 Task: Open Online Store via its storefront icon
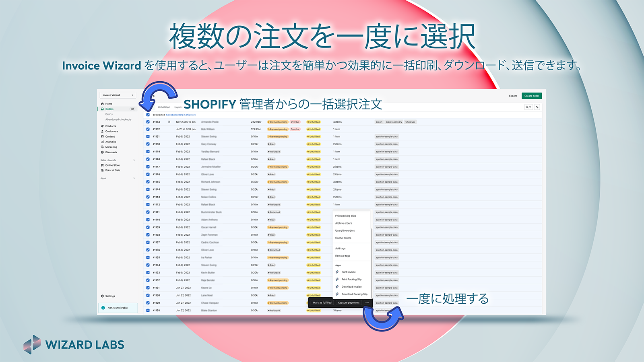point(102,165)
